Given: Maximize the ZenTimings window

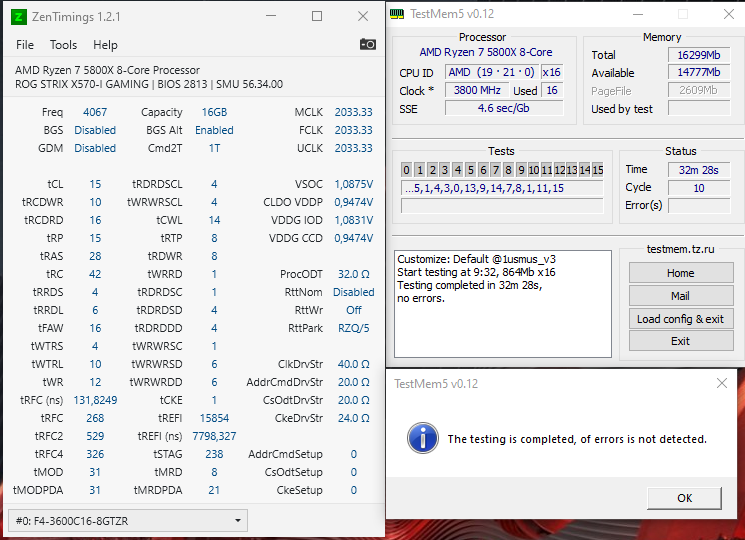Looking at the screenshot, I should click(x=317, y=16).
